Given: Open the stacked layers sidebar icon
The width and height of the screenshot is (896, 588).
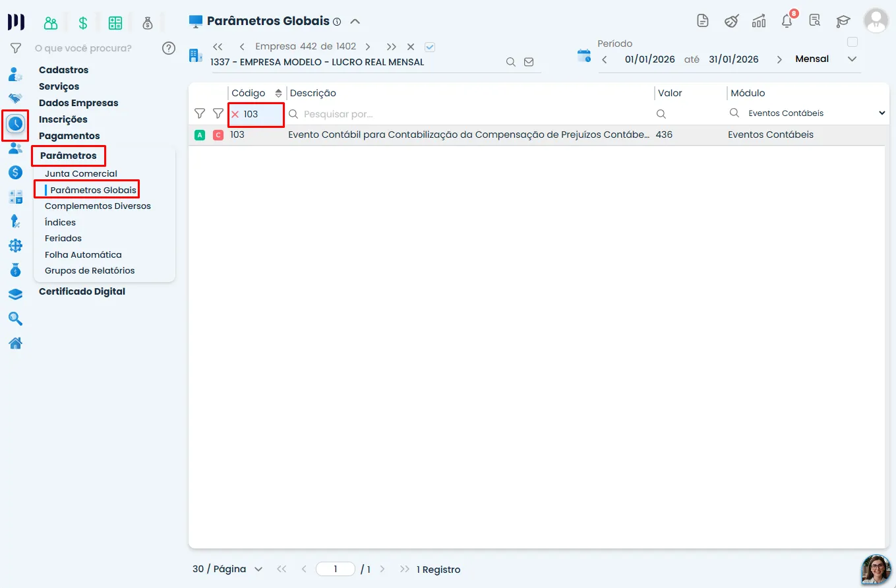Looking at the screenshot, I should [15, 295].
